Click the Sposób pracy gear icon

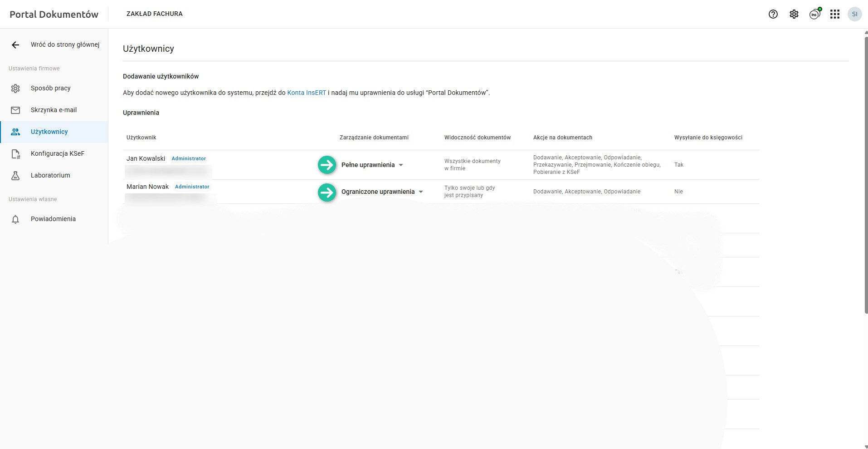(x=15, y=88)
